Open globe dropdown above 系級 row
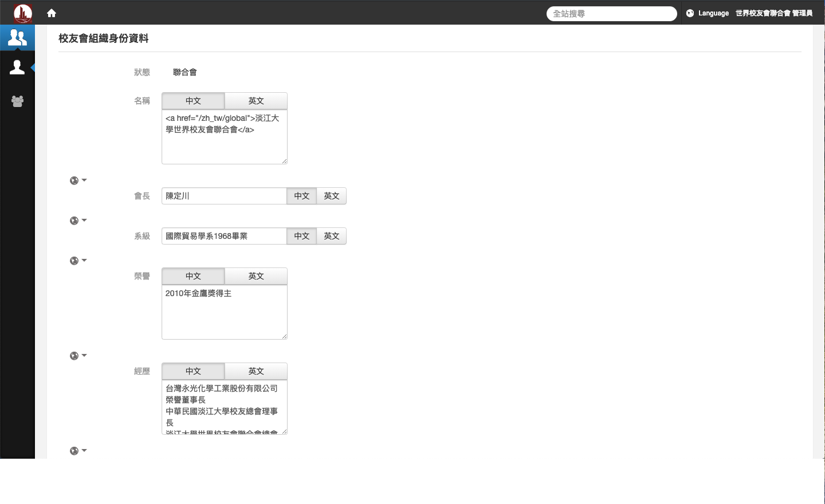 [78, 220]
